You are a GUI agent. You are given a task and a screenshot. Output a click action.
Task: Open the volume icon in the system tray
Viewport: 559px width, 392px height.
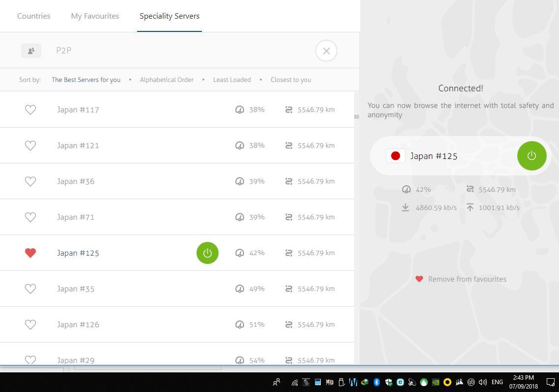click(x=483, y=382)
